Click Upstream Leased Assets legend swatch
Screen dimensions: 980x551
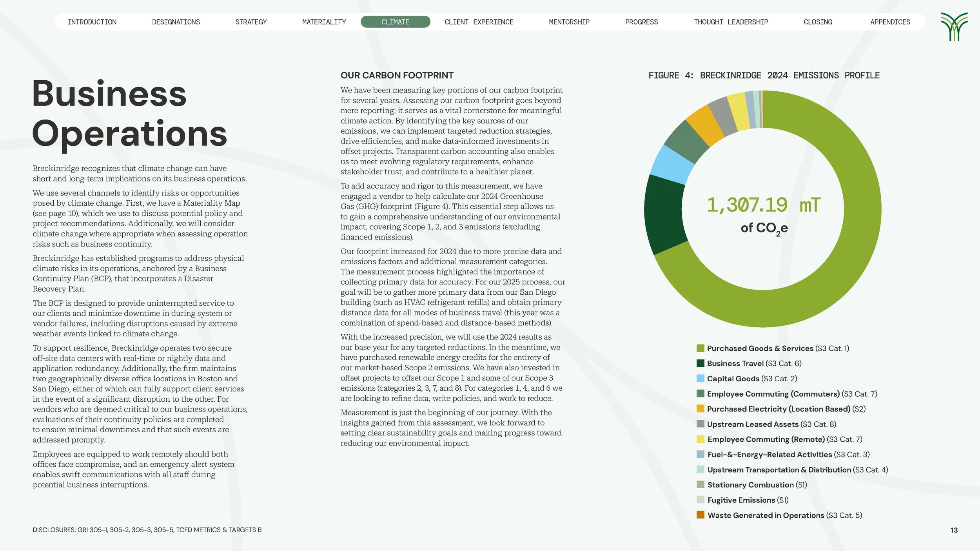click(701, 424)
